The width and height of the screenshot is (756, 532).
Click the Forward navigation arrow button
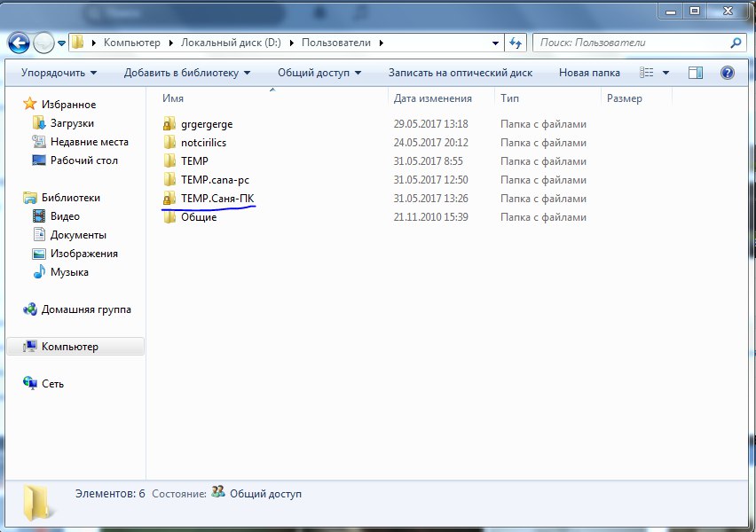click(43, 43)
